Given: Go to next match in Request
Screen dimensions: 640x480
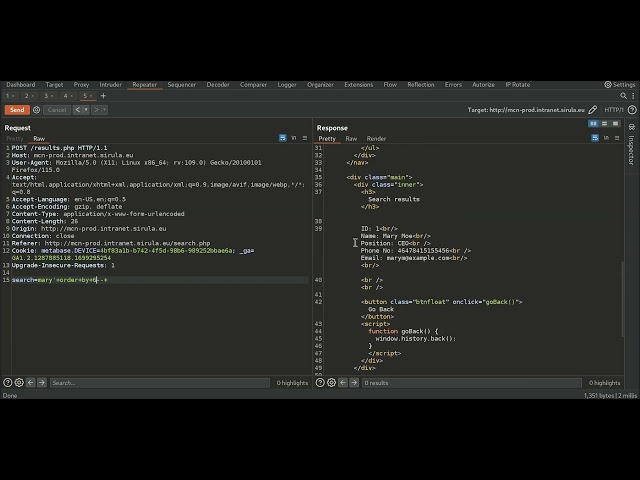Looking at the screenshot, I should (42, 383).
